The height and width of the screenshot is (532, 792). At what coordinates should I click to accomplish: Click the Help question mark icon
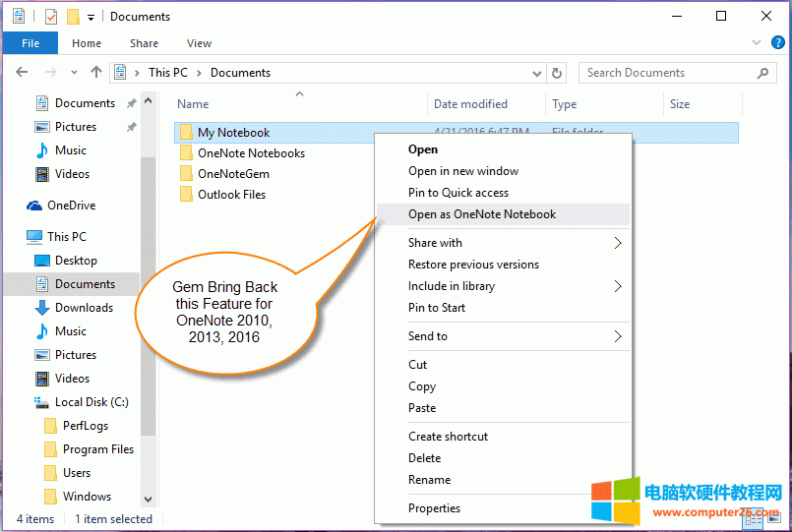(778, 43)
